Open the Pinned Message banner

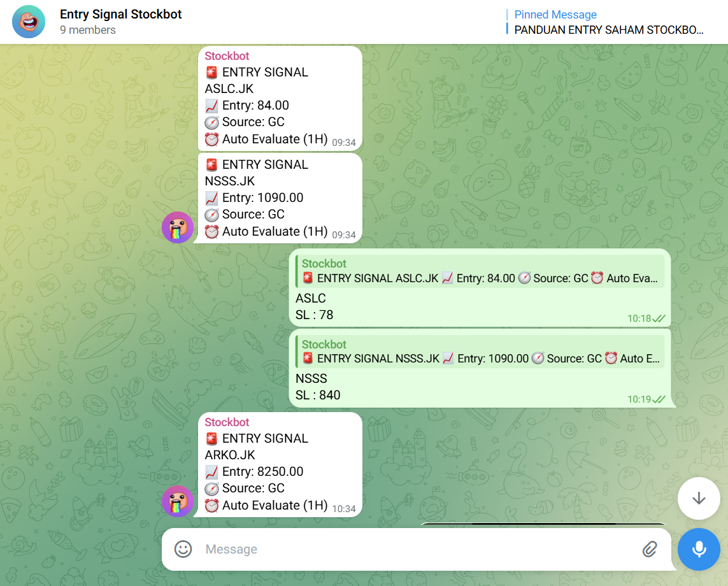[x=608, y=22]
